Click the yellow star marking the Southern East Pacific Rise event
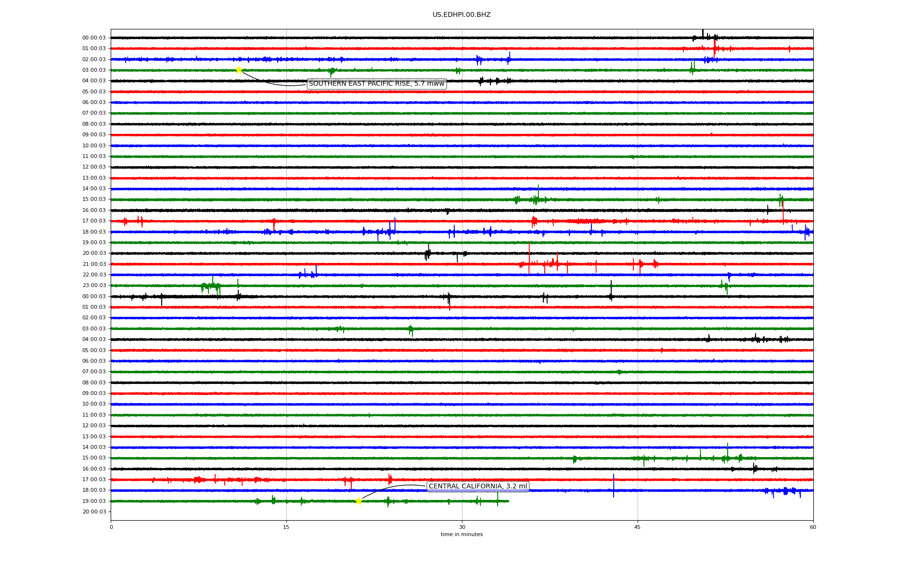This screenshot has width=924, height=578. point(239,70)
